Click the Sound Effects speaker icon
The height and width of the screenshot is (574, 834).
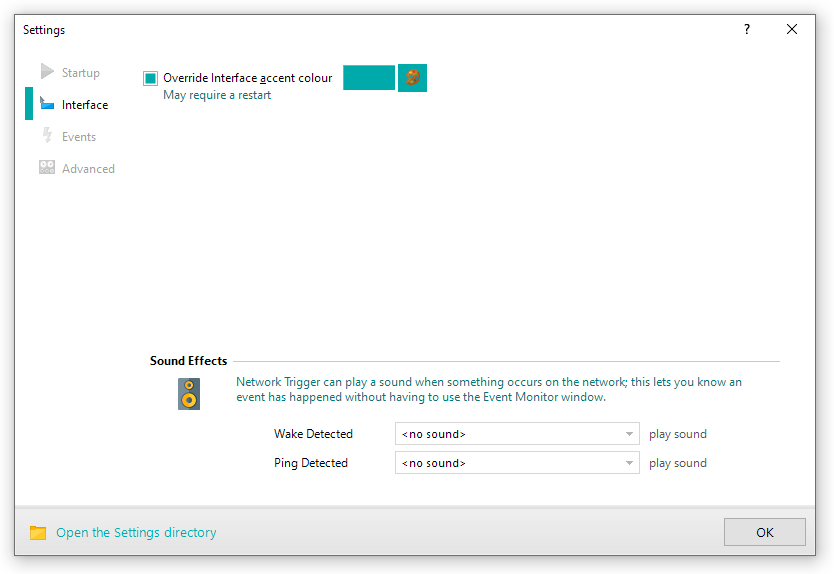click(189, 393)
